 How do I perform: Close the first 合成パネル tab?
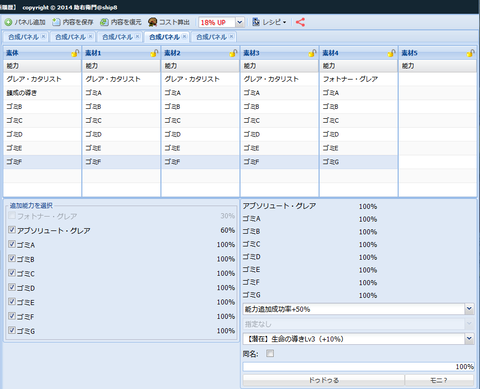click(43, 37)
